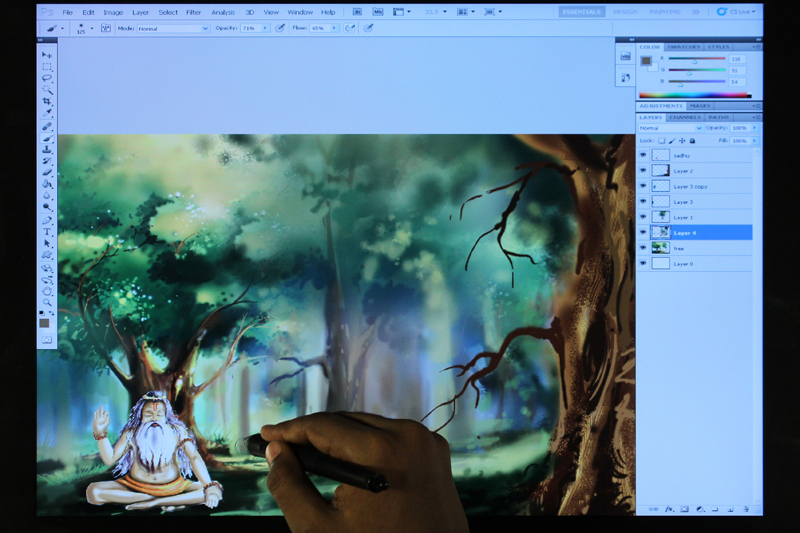This screenshot has width=800, height=533.
Task: Select the Lasso tool
Action: (x=46, y=78)
